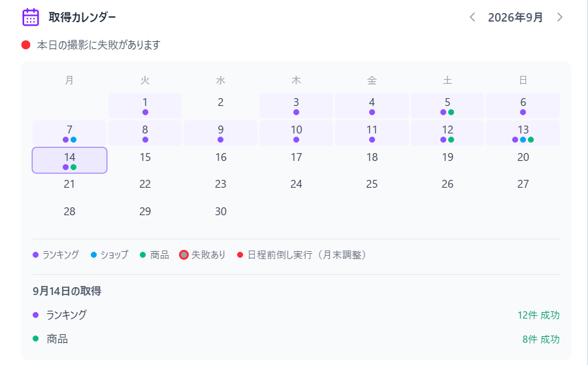588x365 pixels.
Task: Click the 取得カレンダー title
Action: (x=82, y=17)
